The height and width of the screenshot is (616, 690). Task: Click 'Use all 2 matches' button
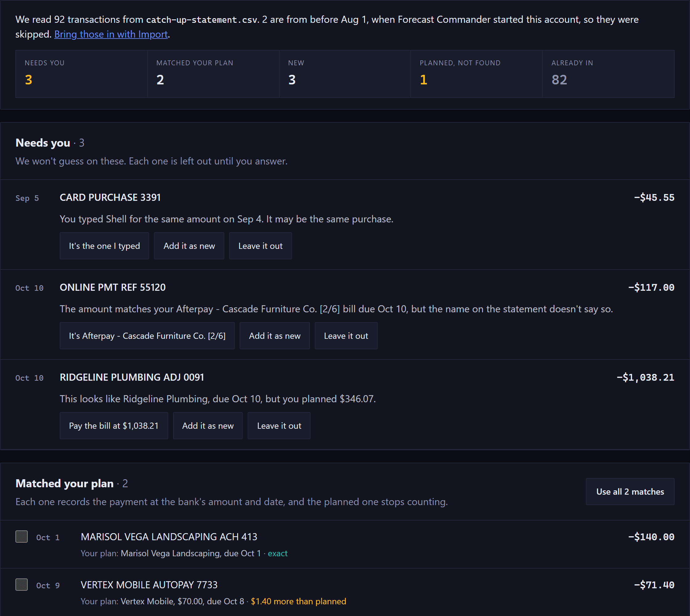pyautogui.click(x=630, y=492)
